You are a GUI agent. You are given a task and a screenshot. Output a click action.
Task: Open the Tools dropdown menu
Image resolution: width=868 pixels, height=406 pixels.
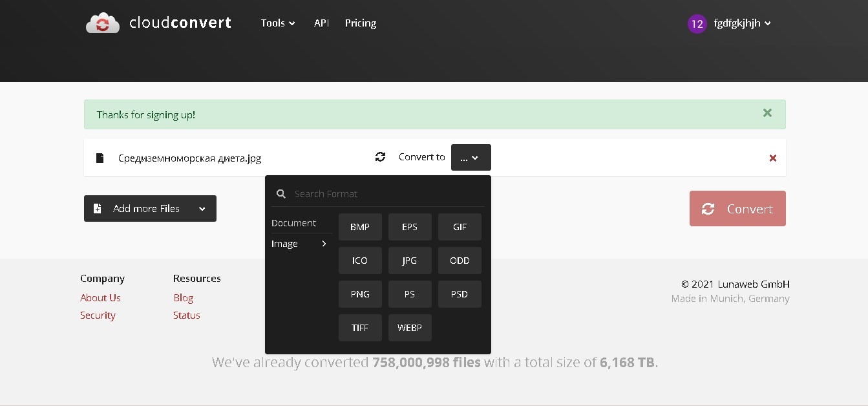[278, 23]
